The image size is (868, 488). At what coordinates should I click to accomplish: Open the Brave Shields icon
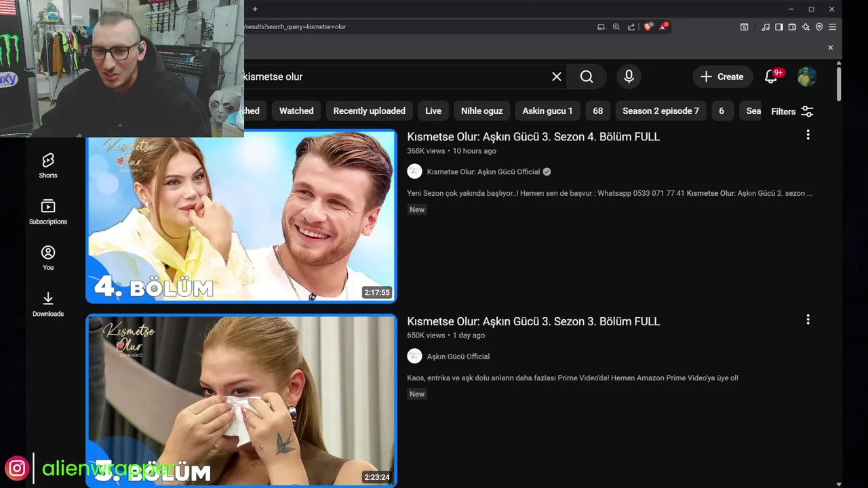[x=648, y=26]
